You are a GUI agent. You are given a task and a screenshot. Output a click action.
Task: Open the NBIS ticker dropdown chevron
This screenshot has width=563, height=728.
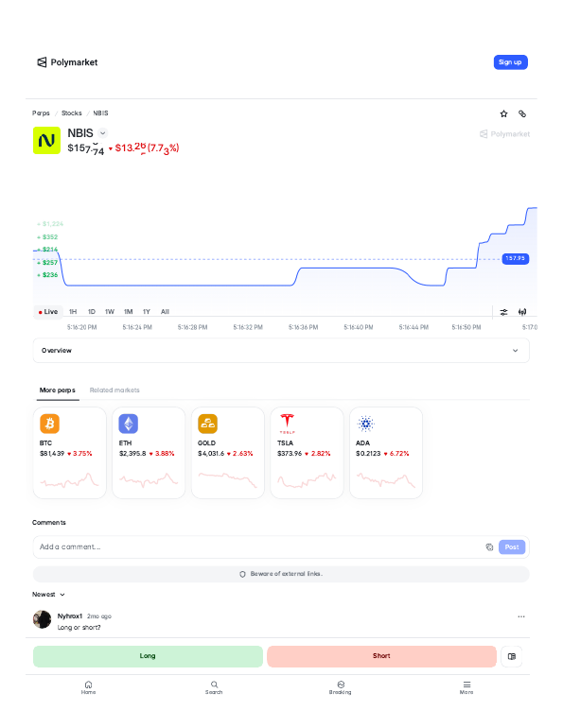[103, 133]
